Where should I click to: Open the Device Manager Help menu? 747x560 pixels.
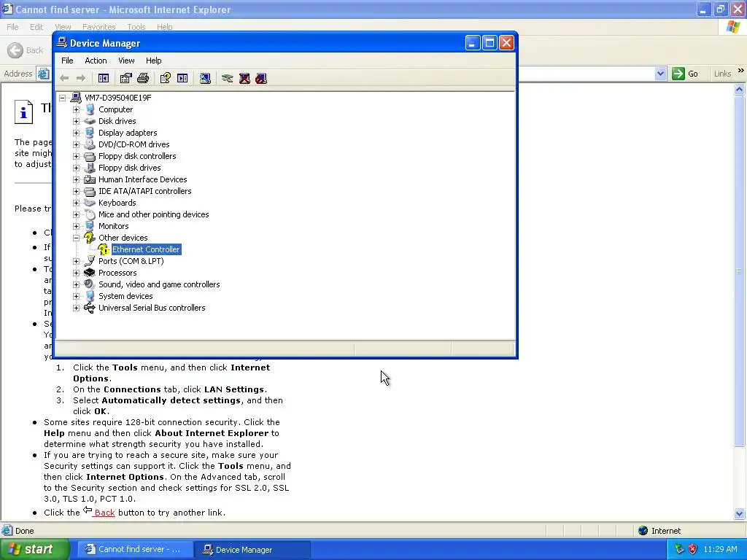pos(153,61)
